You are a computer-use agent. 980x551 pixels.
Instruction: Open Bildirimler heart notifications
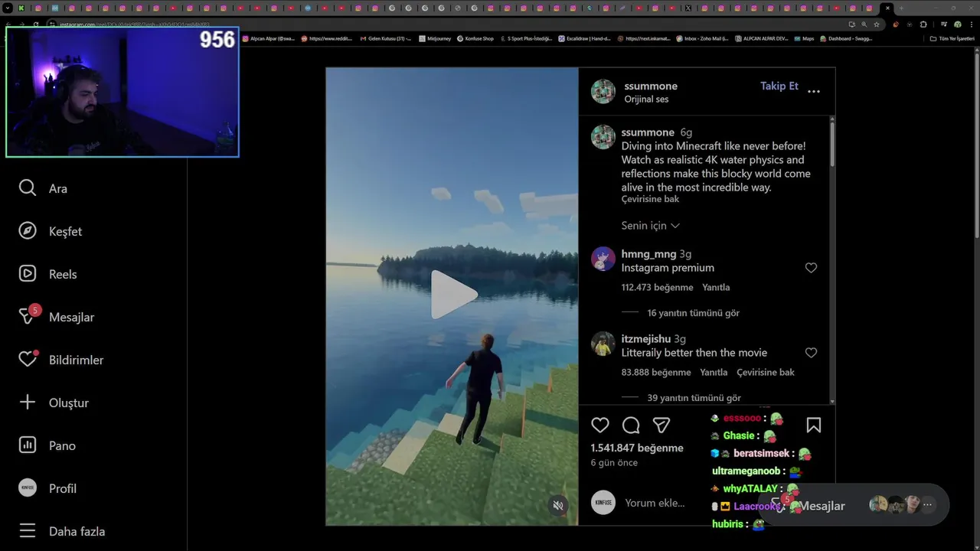point(60,360)
